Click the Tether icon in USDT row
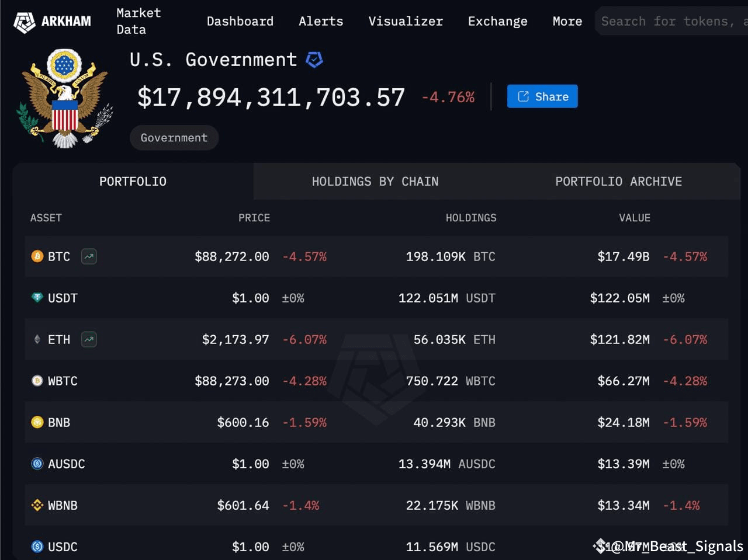Image resolution: width=748 pixels, height=560 pixels. (37, 298)
